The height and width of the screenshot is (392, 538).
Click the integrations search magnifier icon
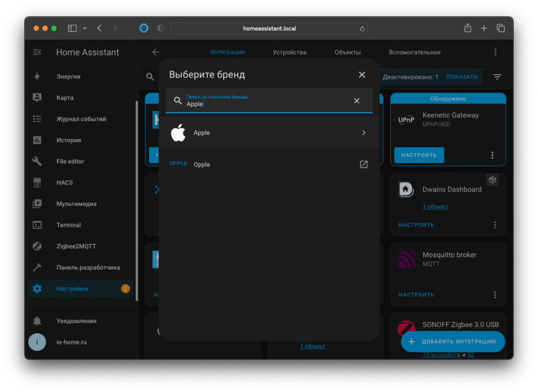click(150, 77)
